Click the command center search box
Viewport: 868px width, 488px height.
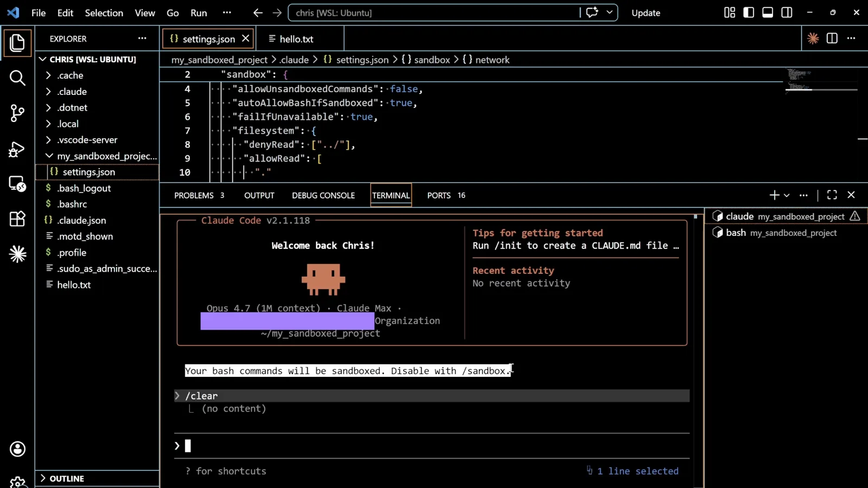coord(434,12)
